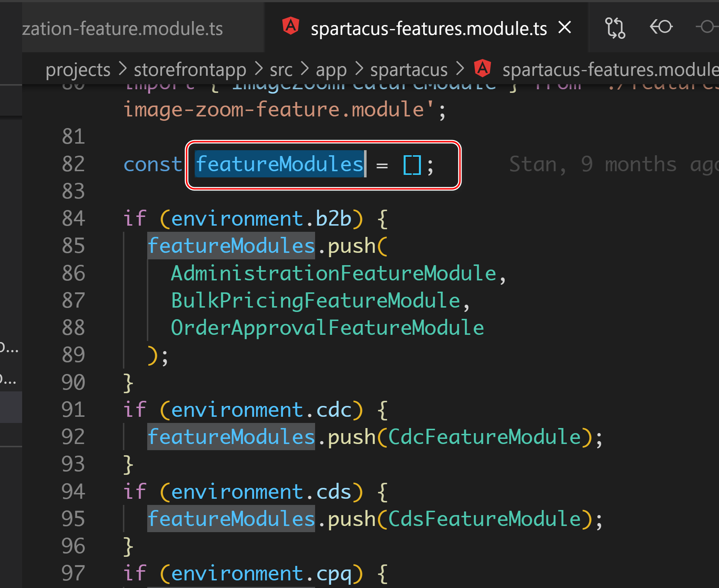Click the Stan, 9 months ago blame annotation
Image resolution: width=719 pixels, height=588 pixels.
613,164
